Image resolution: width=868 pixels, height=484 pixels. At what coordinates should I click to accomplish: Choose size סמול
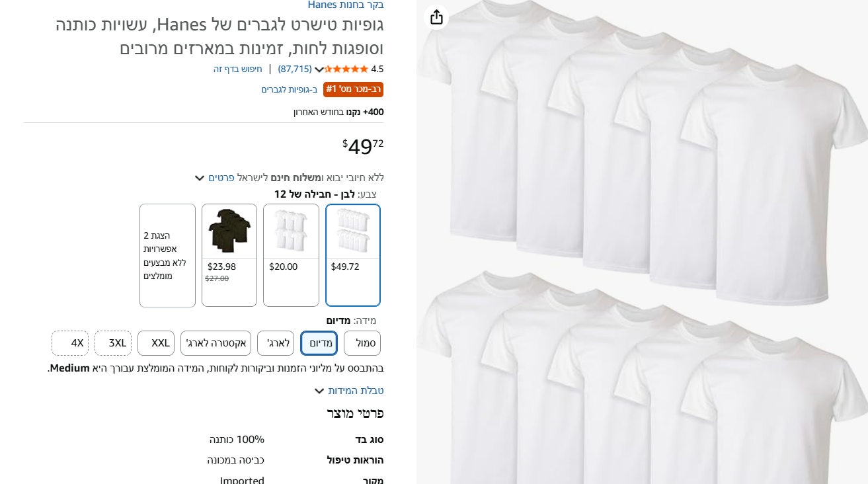[x=362, y=343]
